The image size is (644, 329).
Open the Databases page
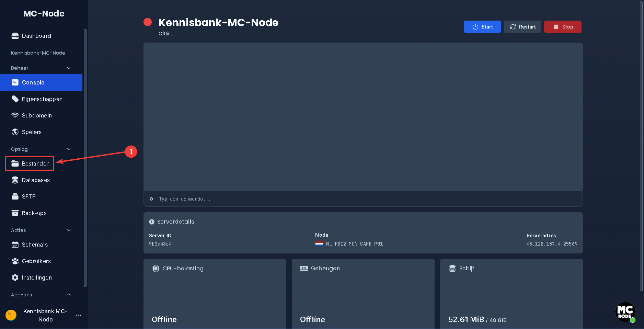point(41,180)
